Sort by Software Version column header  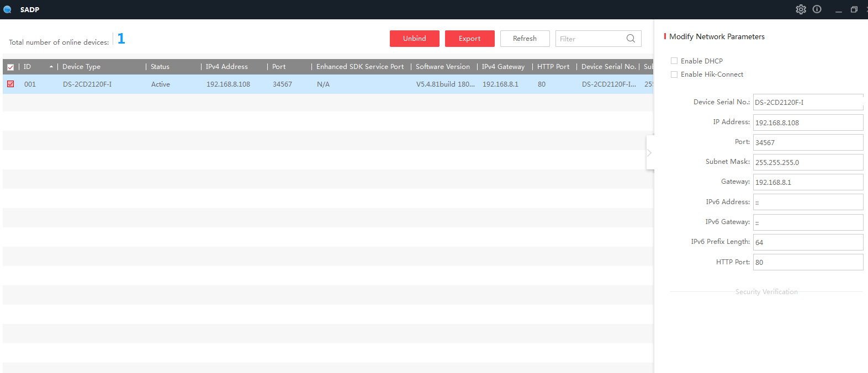[444, 67]
